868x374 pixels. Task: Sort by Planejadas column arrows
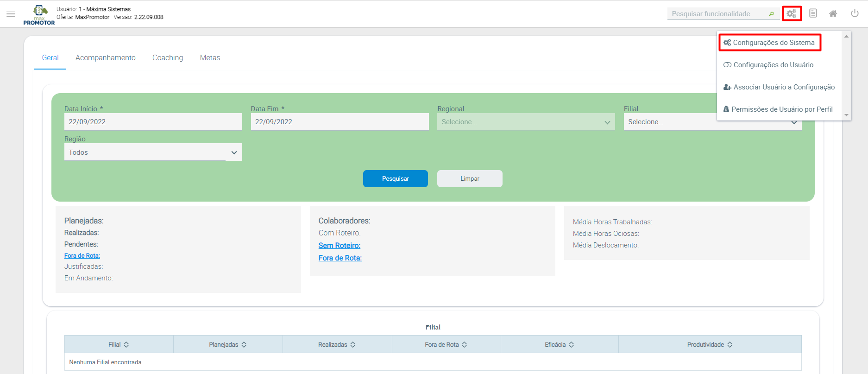coord(244,345)
